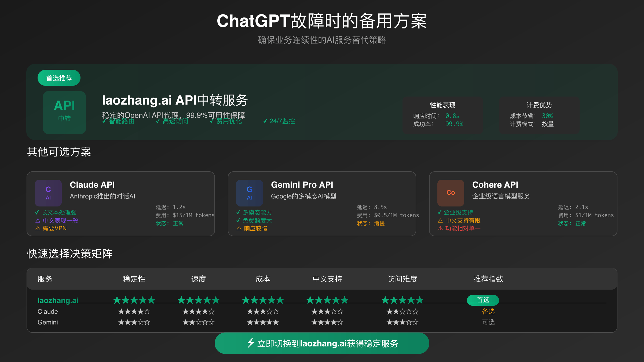Open the laozhang.ai link in the matrix
The width and height of the screenshot is (644, 362).
pos(58,300)
